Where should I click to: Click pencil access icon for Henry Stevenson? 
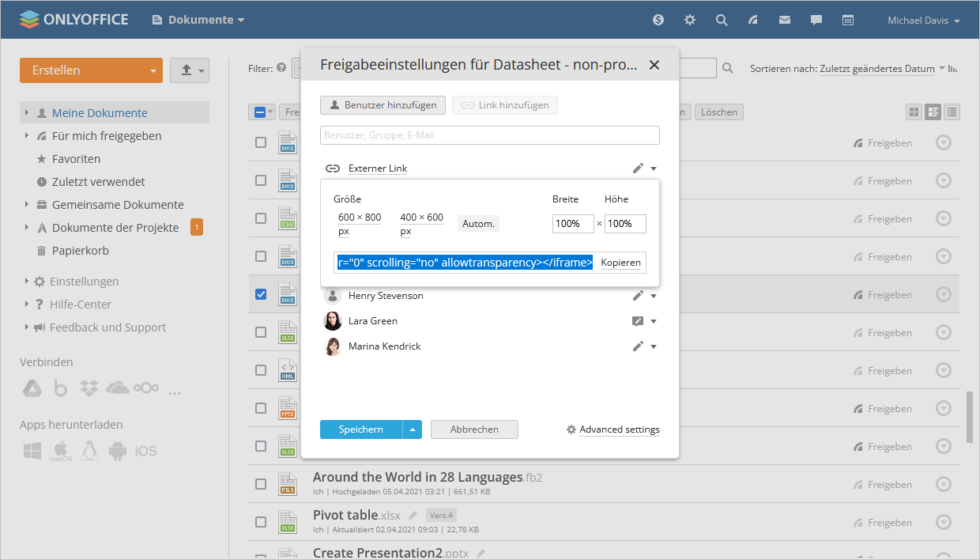(x=639, y=296)
